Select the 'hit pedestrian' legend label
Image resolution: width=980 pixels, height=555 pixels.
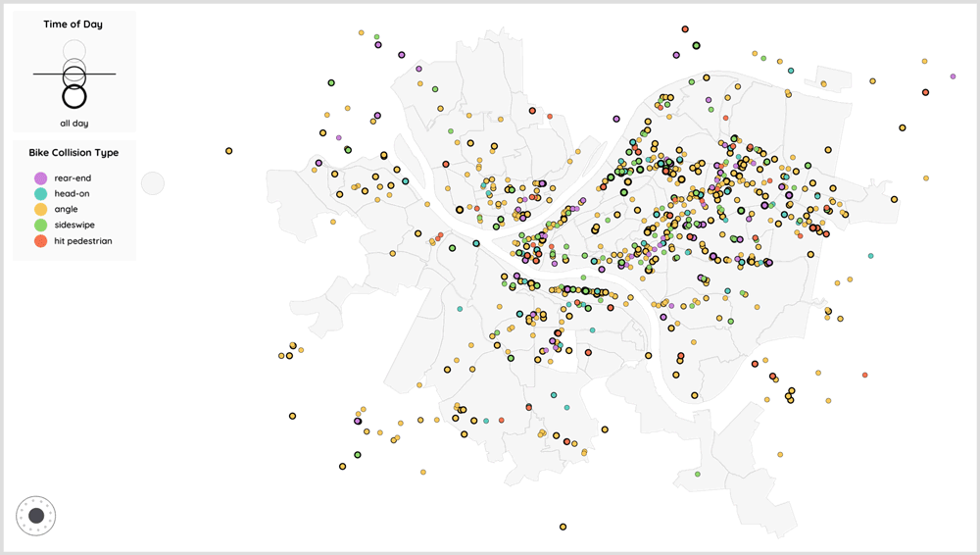pos(83,241)
